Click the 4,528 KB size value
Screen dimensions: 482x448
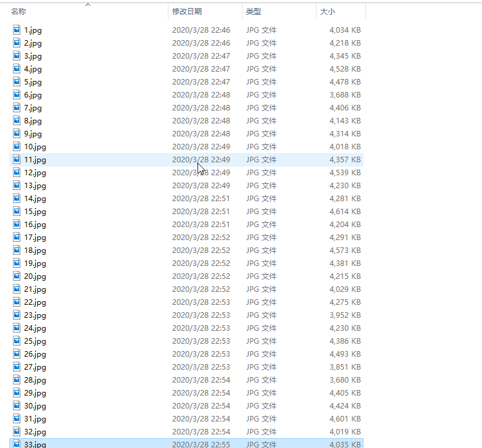[345, 69]
